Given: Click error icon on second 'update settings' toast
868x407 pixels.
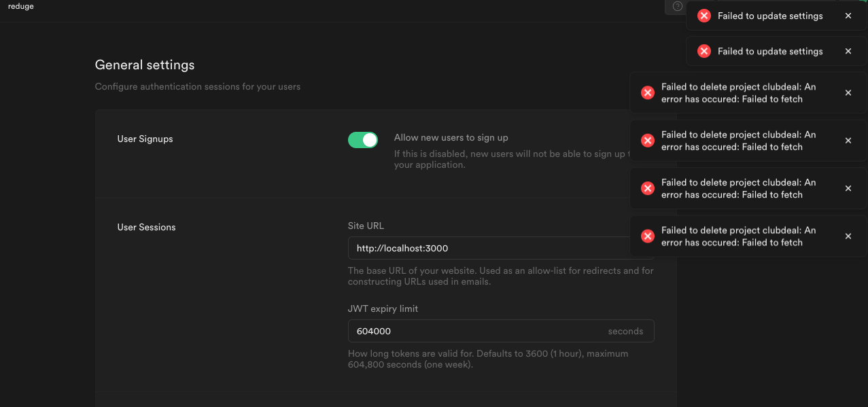Looking at the screenshot, I should tap(704, 51).
